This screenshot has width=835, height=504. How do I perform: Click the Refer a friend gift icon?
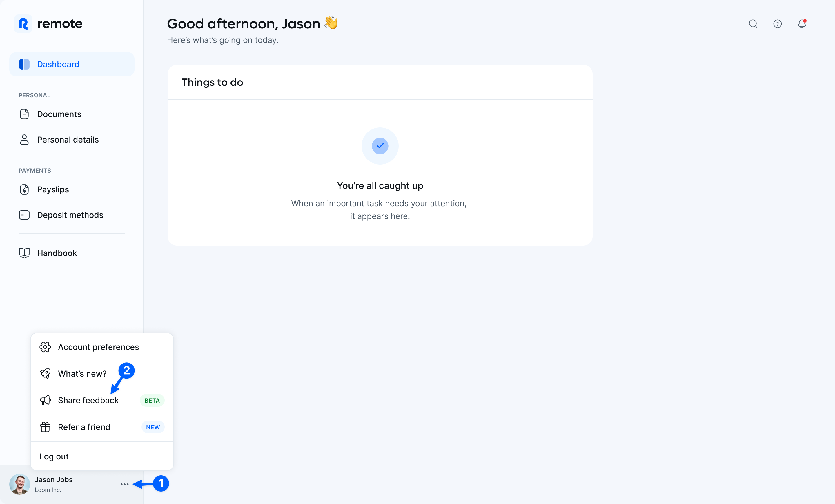45,427
